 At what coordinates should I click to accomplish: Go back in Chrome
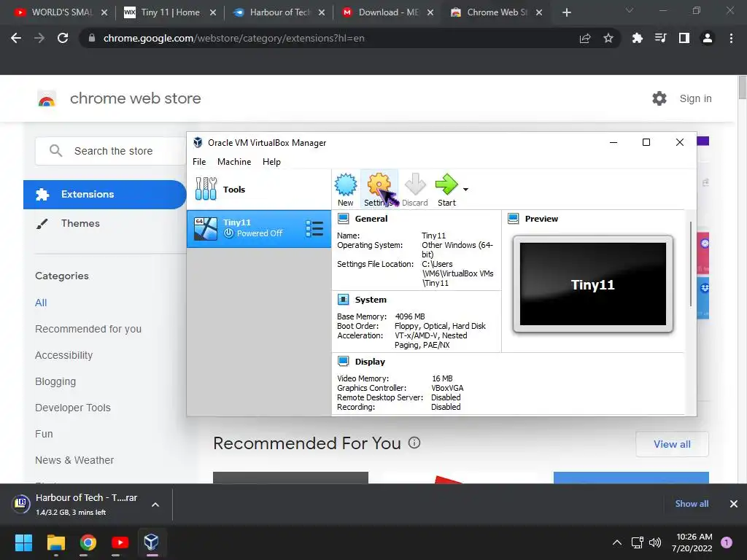pos(16,38)
